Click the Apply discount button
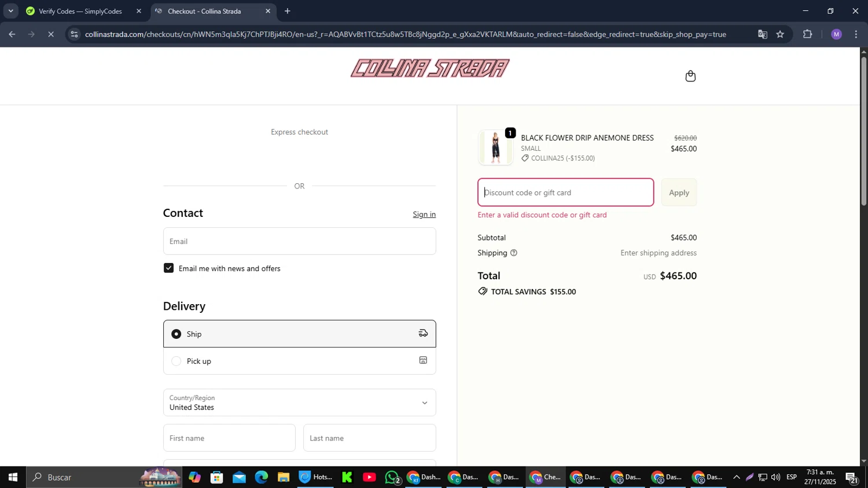 (679, 193)
